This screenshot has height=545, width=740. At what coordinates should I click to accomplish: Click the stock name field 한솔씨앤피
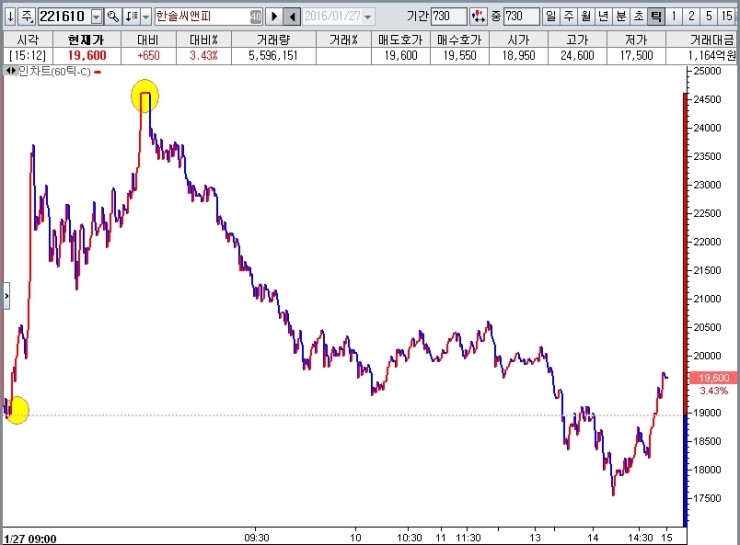tap(203, 17)
